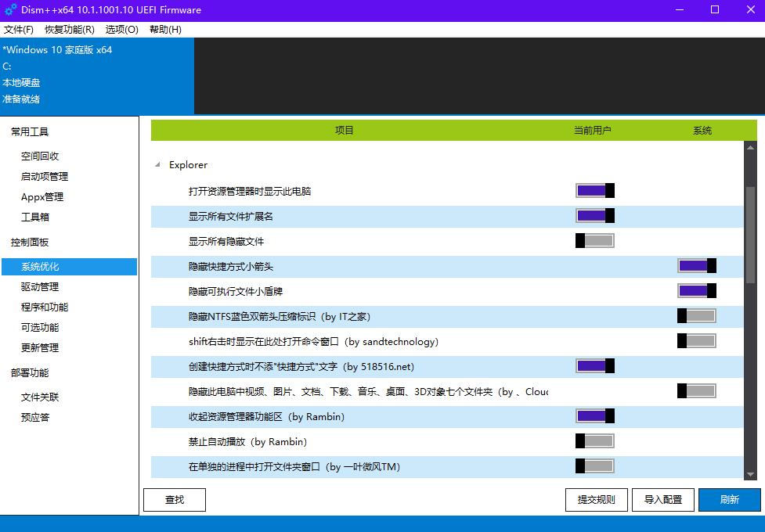The width and height of the screenshot is (765, 532).
Task: Click 本地硬盘 text in image tile
Action: pos(21,83)
